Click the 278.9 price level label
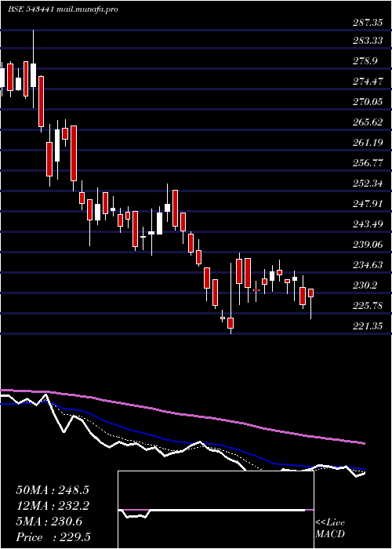 pos(365,61)
